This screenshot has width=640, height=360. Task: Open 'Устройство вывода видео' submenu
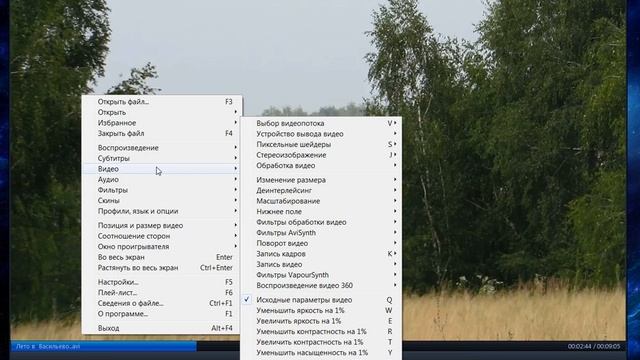coord(321,134)
